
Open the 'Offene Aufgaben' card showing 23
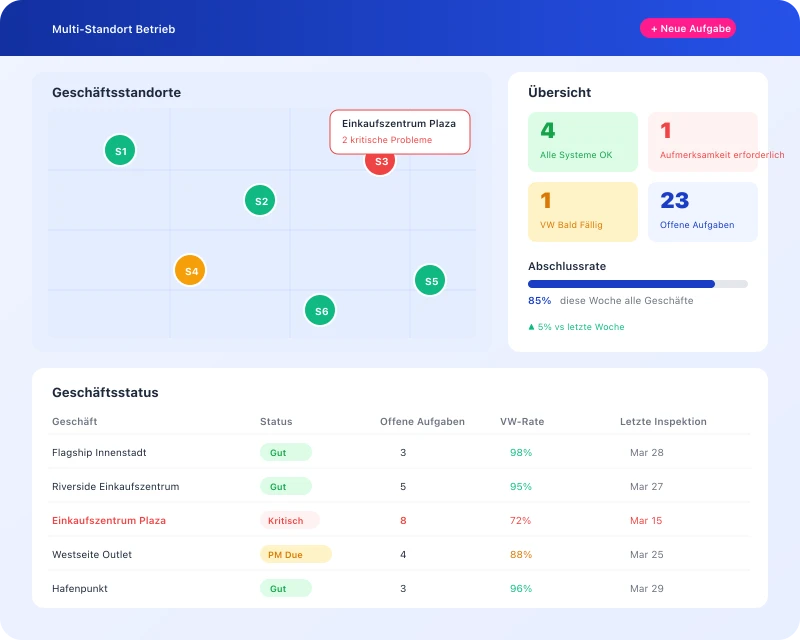(x=702, y=211)
